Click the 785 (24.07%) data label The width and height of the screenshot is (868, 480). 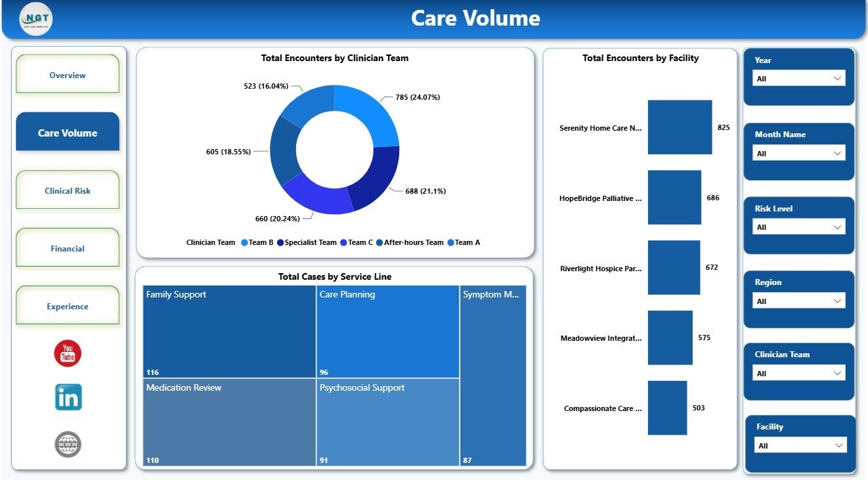coord(418,97)
